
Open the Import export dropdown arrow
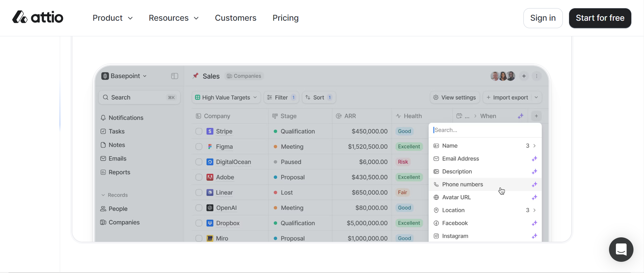coord(536,97)
